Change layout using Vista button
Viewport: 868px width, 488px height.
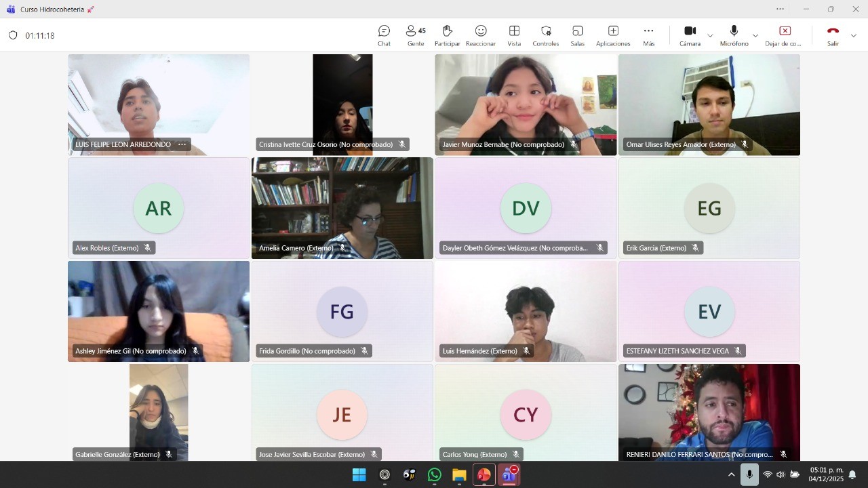click(x=514, y=35)
